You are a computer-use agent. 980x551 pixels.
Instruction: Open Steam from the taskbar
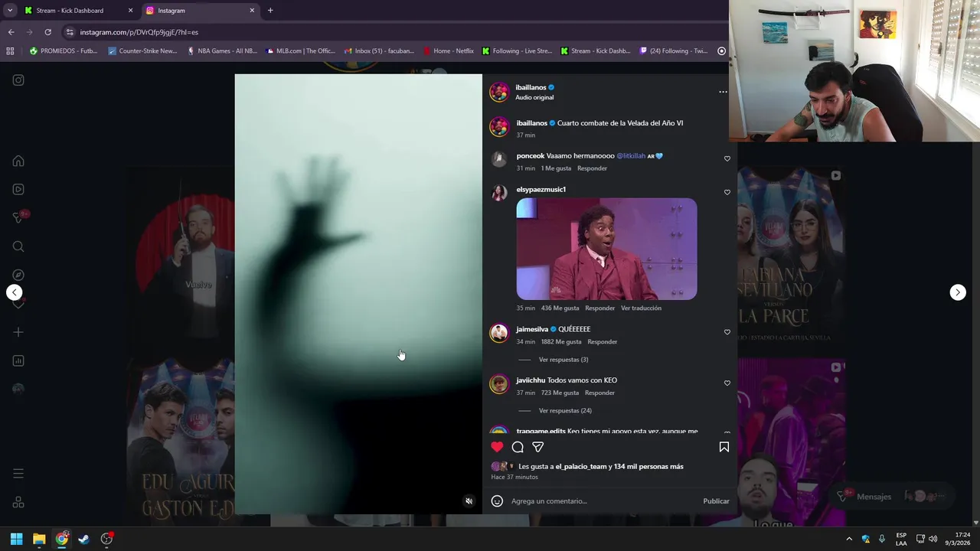84,539
